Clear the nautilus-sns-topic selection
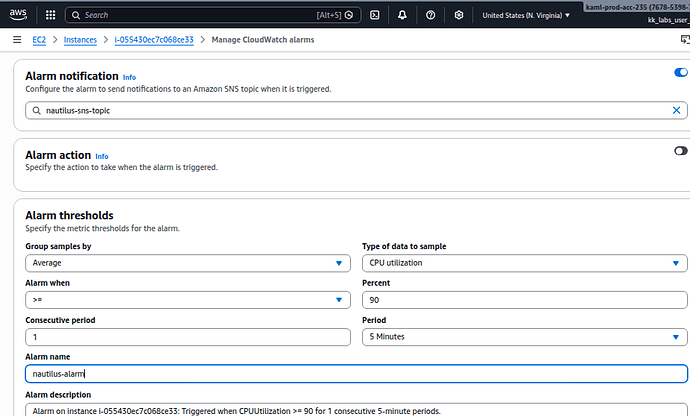This screenshot has width=690, height=416. (x=676, y=110)
